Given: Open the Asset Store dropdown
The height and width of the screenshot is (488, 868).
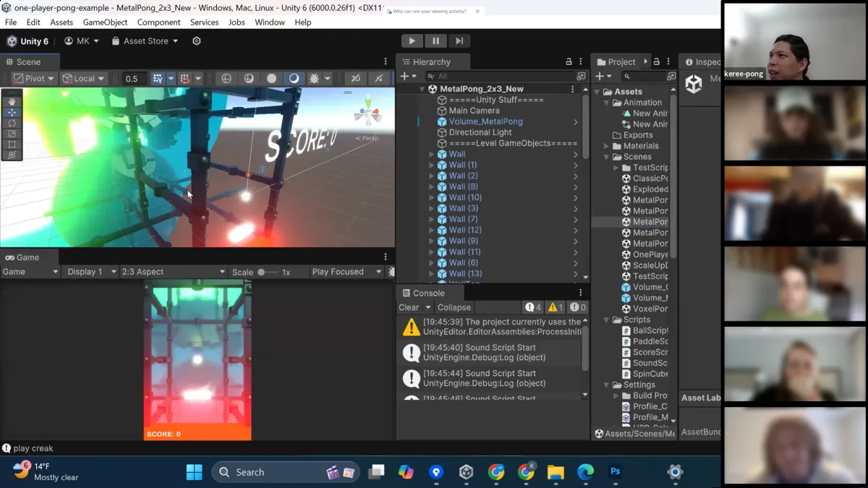Looking at the screenshot, I should 145,41.
